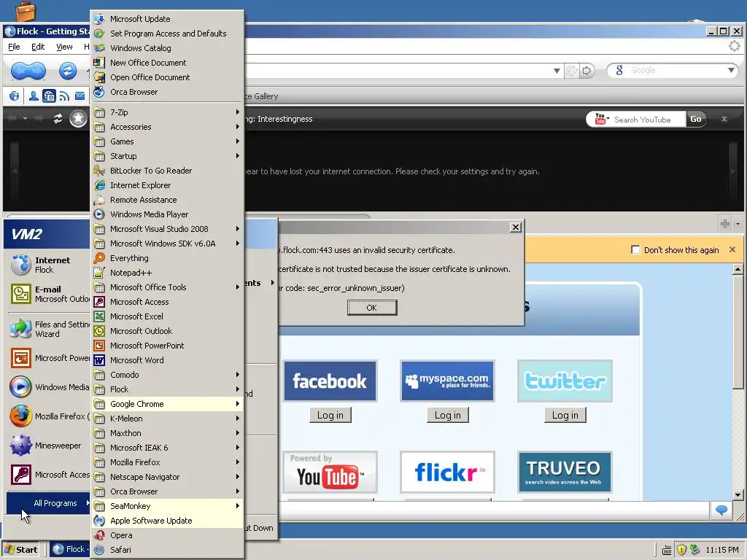This screenshot has height=560, width=747.
Task: Open Remote Assistance
Action: click(168, 200)
